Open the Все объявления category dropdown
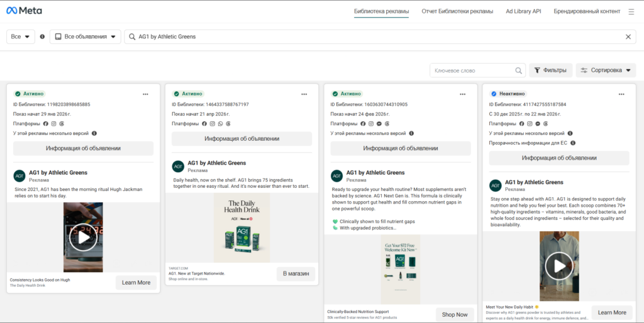This screenshot has width=644, height=323. point(86,36)
